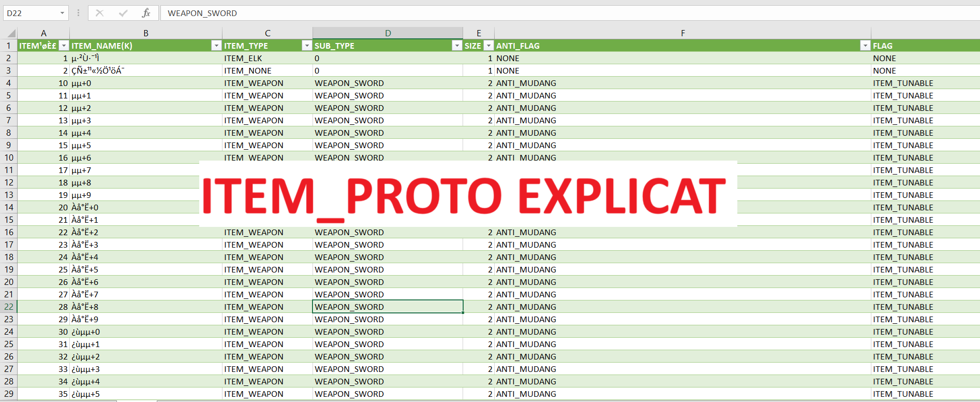This screenshot has height=402, width=980.
Task: Open the SIZE column filter arrow
Action: [x=488, y=46]
